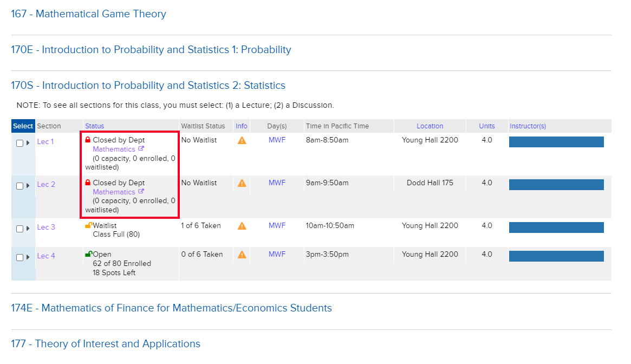Click the Day(s) column header
631x364 pixels.
click(x=277, y=126)
